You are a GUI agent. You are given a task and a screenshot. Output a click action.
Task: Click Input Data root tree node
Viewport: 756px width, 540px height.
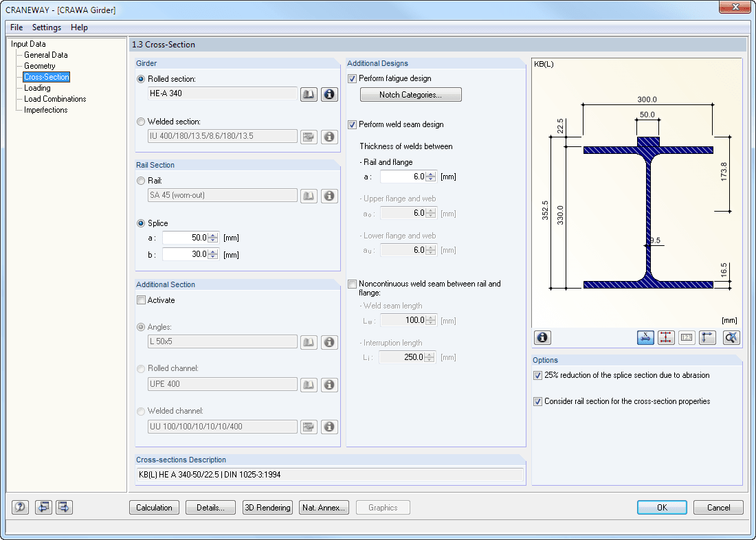(x=28, y=44)
